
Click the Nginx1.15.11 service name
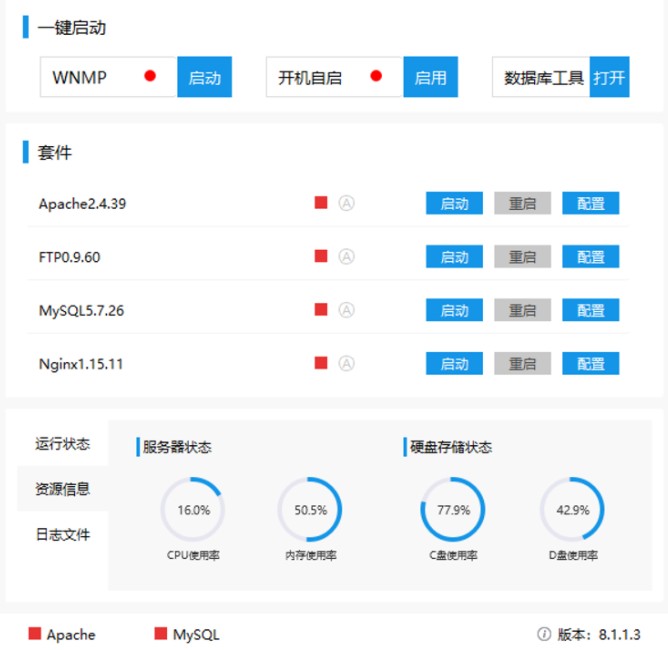click(x=81, y=364)
